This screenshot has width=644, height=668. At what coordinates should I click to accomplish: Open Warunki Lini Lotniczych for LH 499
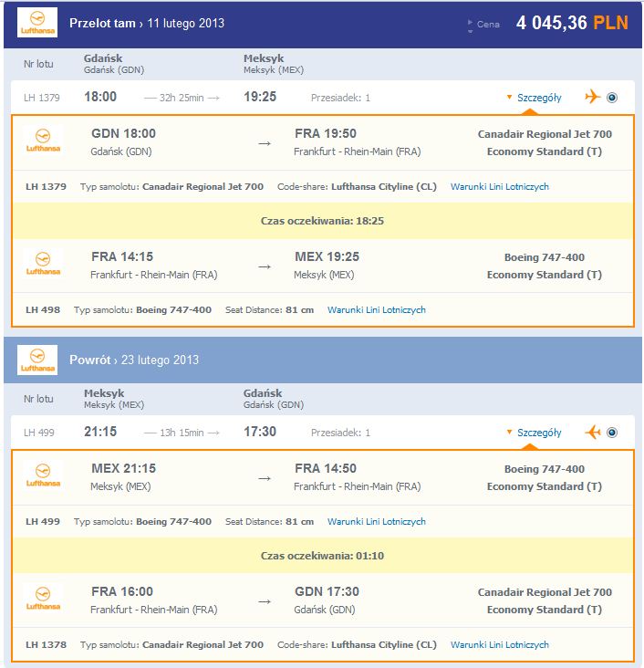pyautogui.click(x=377, y=521)
